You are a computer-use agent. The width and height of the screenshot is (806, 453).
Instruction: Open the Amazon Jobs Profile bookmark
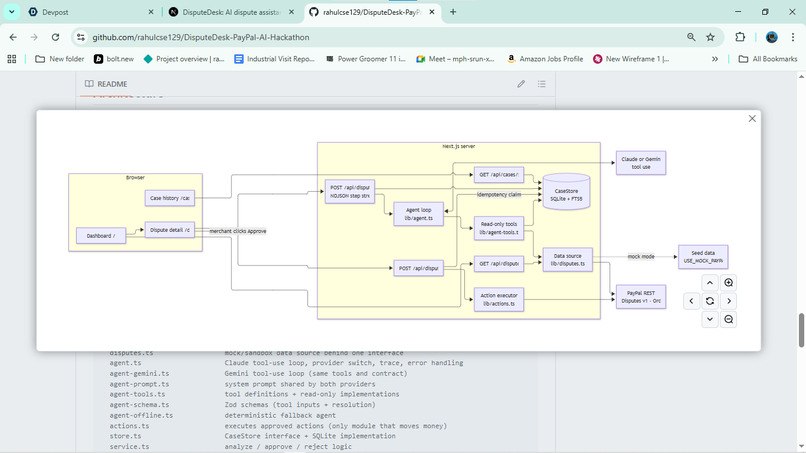point(545,59)
